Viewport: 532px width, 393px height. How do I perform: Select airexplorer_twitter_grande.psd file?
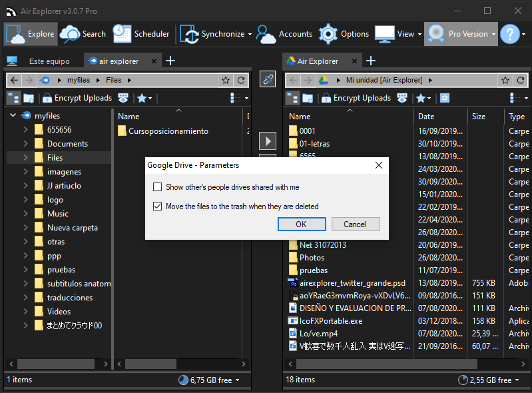click(x=347, y=283)
